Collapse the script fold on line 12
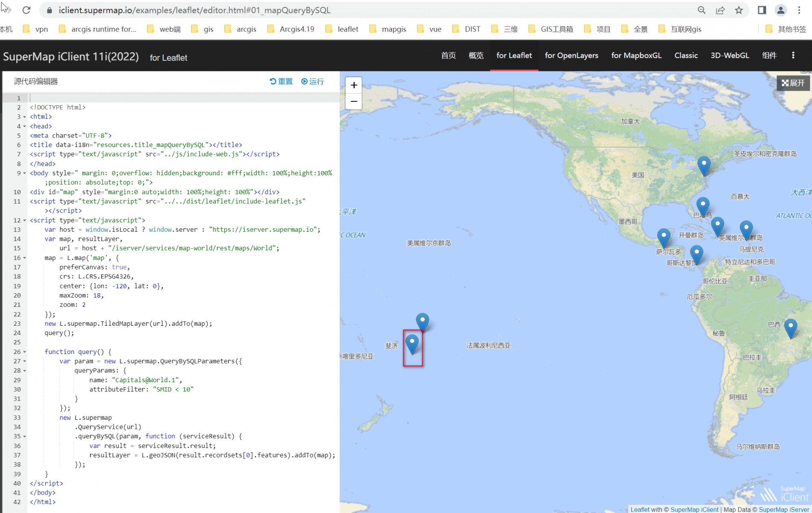The image size is (812, 513). [24, 220]
